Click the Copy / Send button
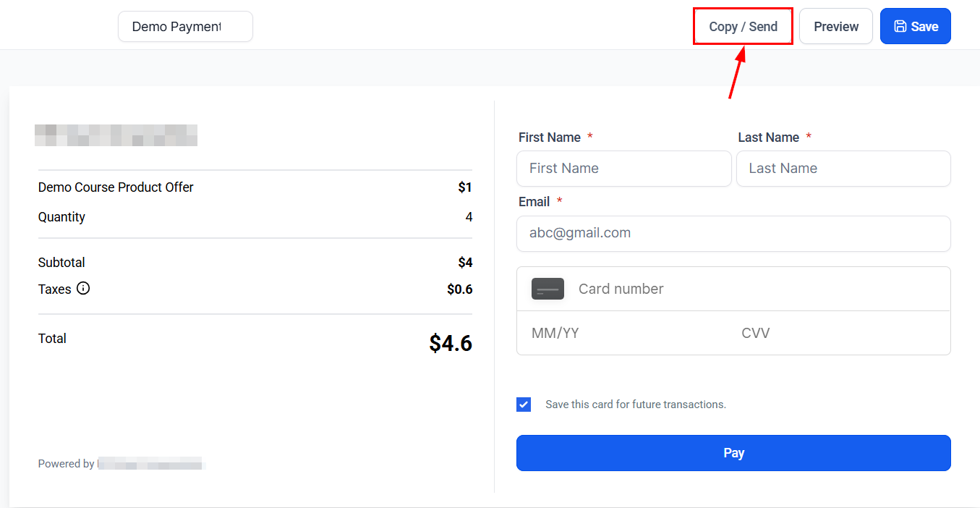Screen dimensions: 980x508 743,27
